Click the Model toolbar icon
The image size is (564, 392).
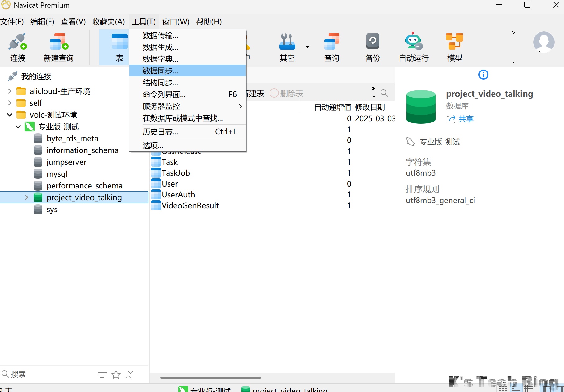coord(454,42)
